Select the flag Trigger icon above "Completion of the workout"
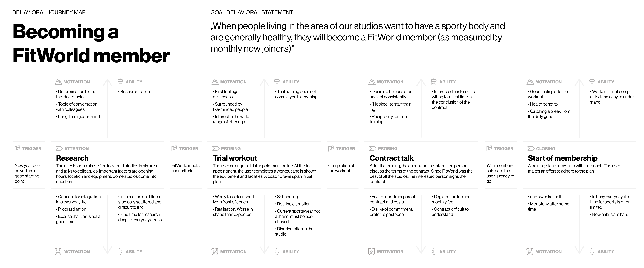The width and height of the screenshot is (644, 268). tap(331, 148)
